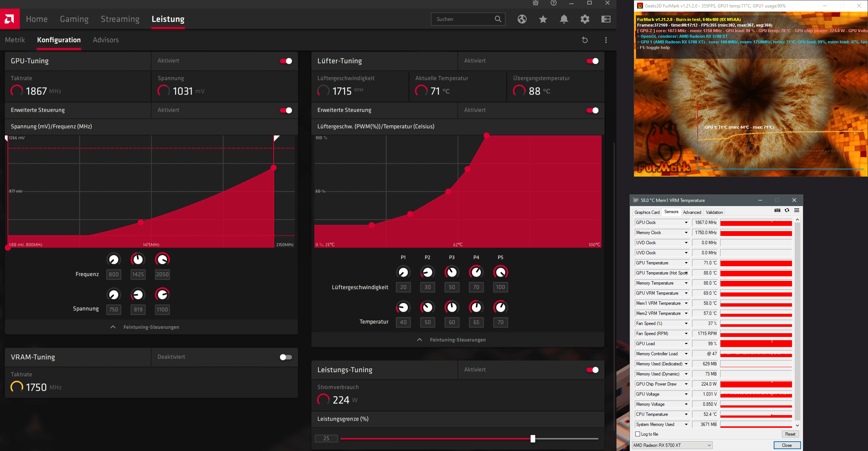Viewport: 868px width, 451px height.
Task: Click GPU-Z sensors scrollbar down arrow
Action: (797, 425)
